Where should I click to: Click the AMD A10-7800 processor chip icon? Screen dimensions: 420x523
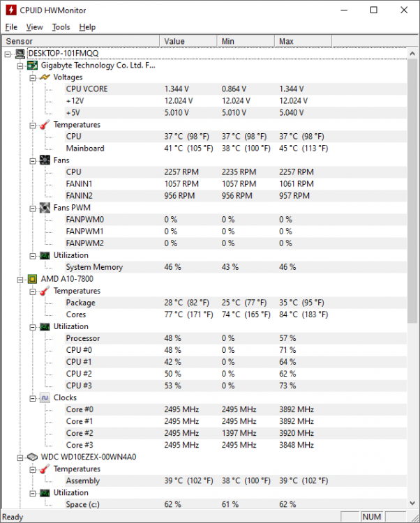click(32, 279)
